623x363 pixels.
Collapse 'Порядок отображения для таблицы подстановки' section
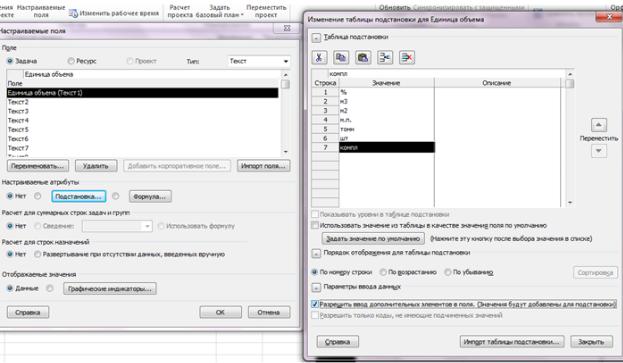[x=316, y=253]
